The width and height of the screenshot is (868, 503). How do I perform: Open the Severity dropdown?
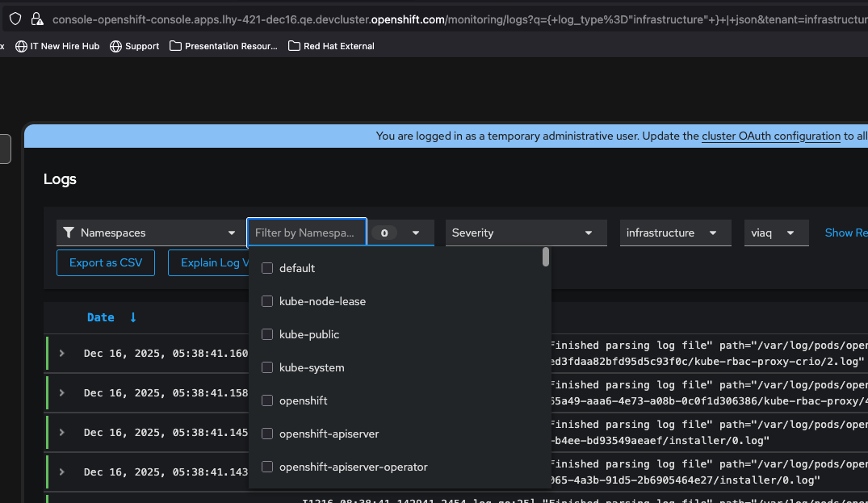tap(526, 233)
